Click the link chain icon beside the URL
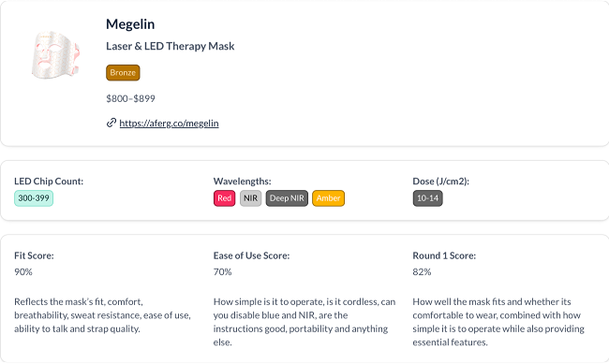The width and height of the screenshot is (609, 364). tap(111, 123)
